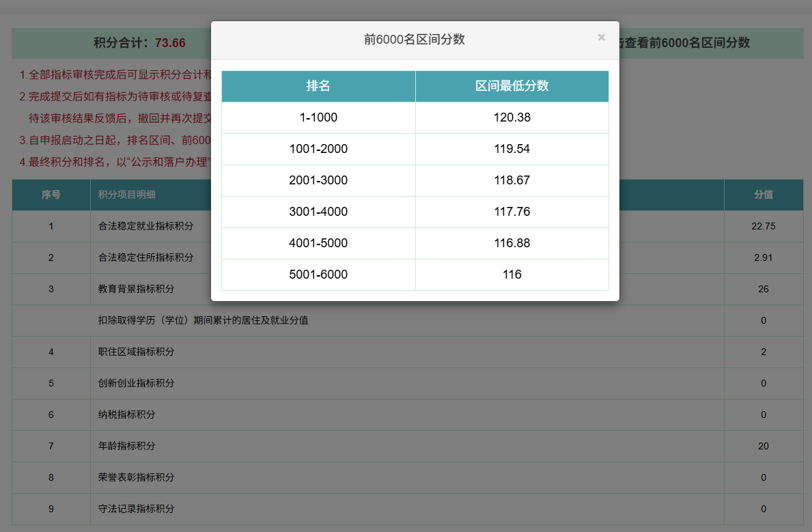Close the 前6000名区间分数 dialog

pyautogui.click(x=601, y=38)
